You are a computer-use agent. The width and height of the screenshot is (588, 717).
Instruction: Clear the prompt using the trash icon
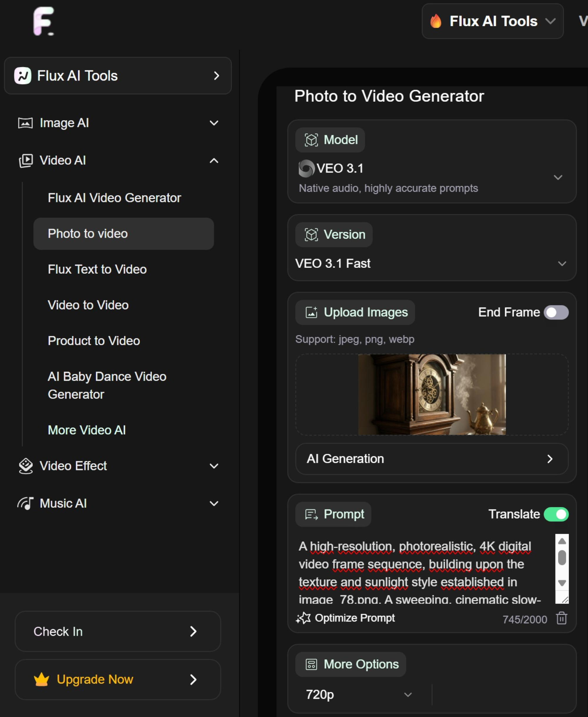coord(562,619)
